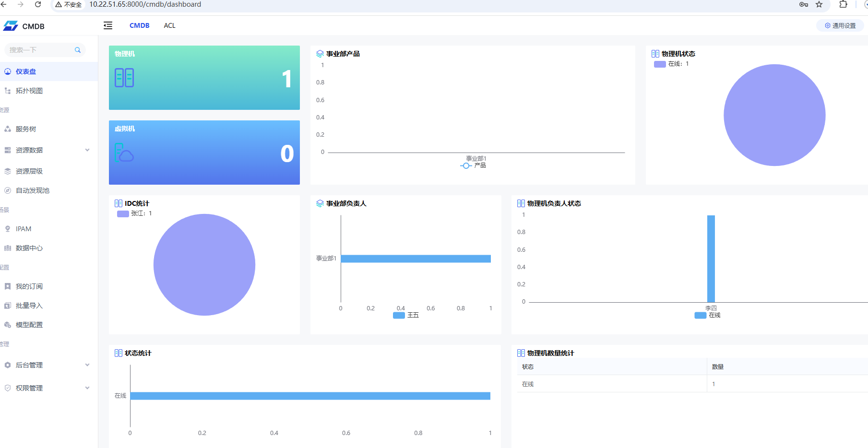Click the 不安全 site security indicator
The height and width of the screenshot is (448, 868).
69,4
